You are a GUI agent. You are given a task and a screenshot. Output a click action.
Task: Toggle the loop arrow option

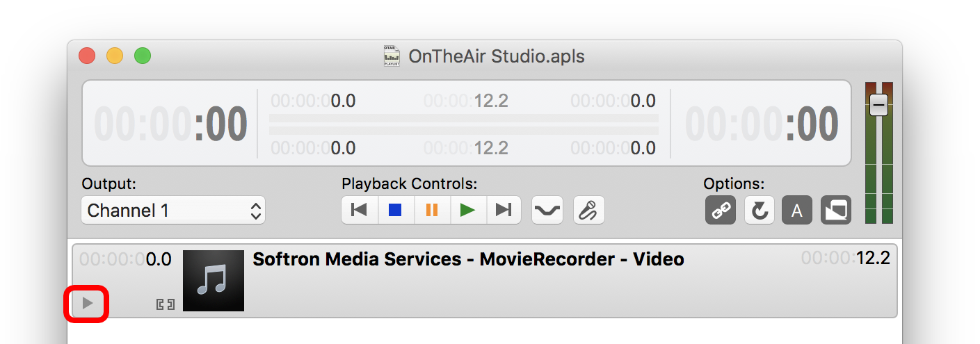760,210
